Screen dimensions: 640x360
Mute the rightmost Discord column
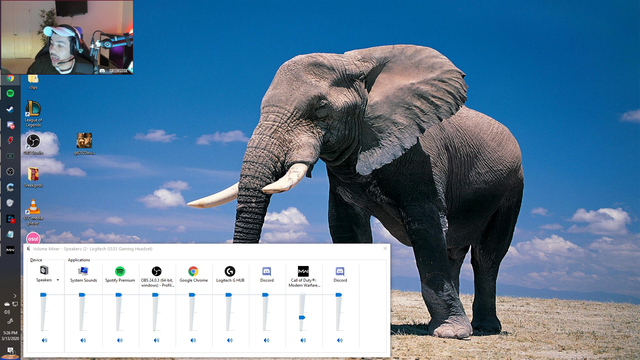340,340
